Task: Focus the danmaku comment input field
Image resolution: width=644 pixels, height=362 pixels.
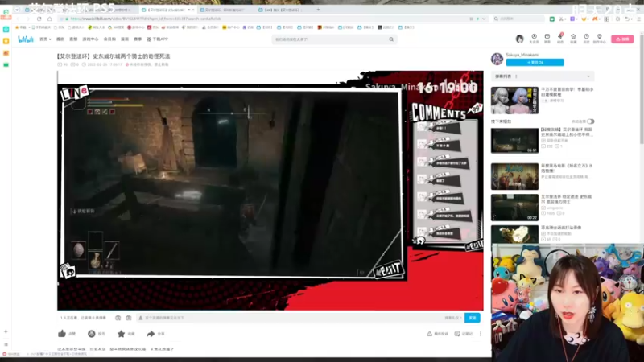Action: tap(291, 318)
